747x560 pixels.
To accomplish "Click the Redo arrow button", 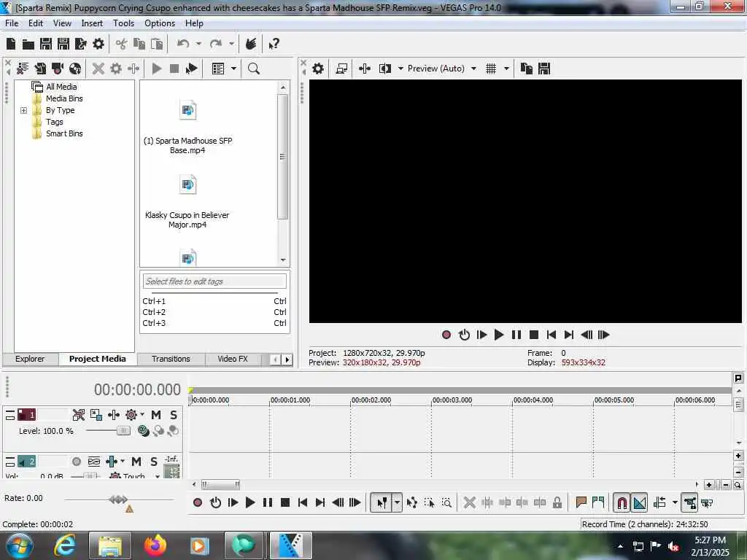I will 216,44.
